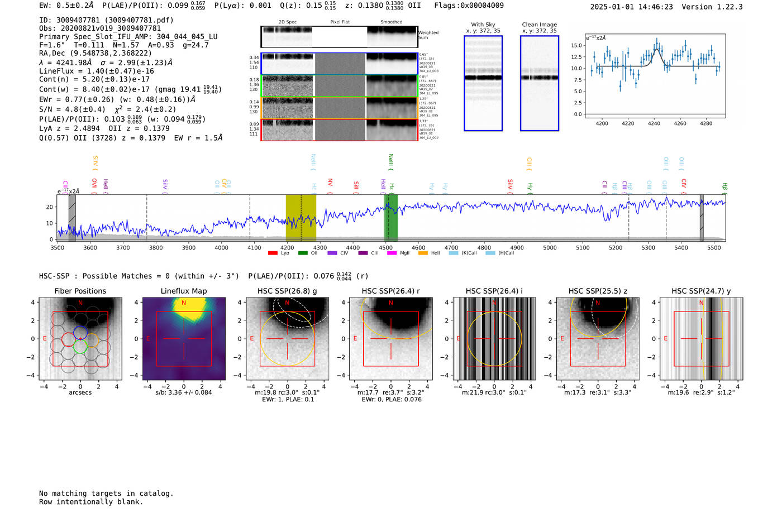Click the dark purple CIII legend swatch
This screenshot has height=532, width=782.
click(x=363, y=253)
